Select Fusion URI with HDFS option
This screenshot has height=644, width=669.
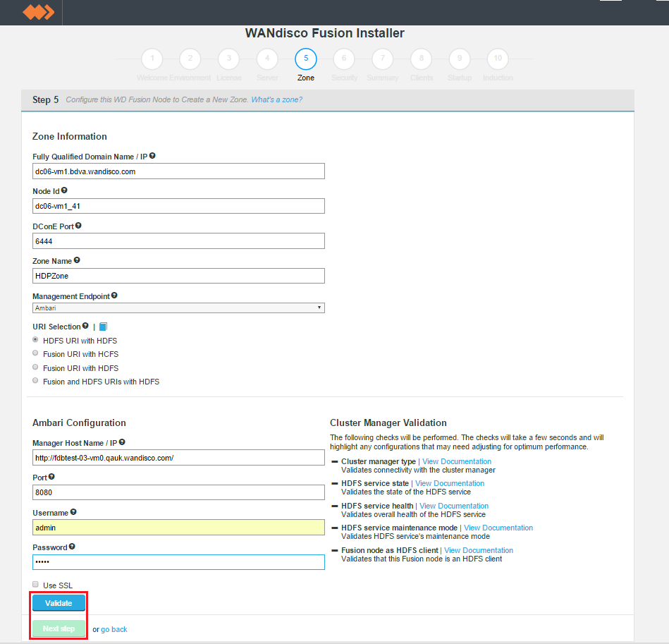35,367
